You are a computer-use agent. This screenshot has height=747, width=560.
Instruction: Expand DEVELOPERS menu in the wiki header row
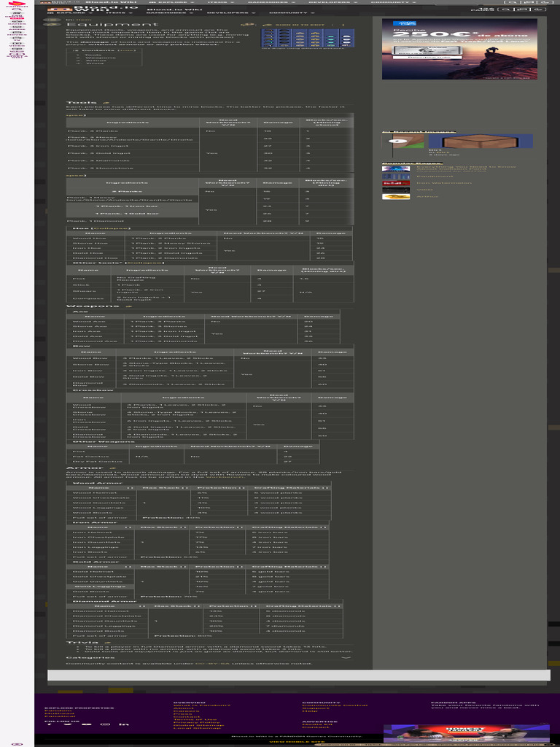pos(231,13)
